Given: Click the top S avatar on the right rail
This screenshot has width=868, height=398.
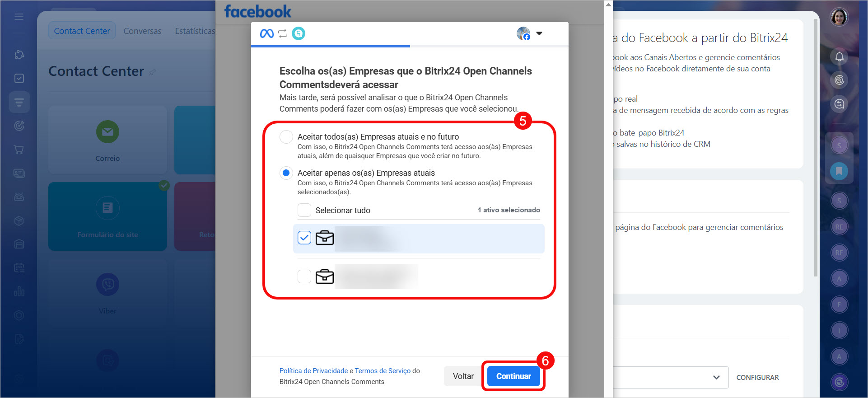Looking at the screenshot, I should pyautogui.click(x=839, y=145).
